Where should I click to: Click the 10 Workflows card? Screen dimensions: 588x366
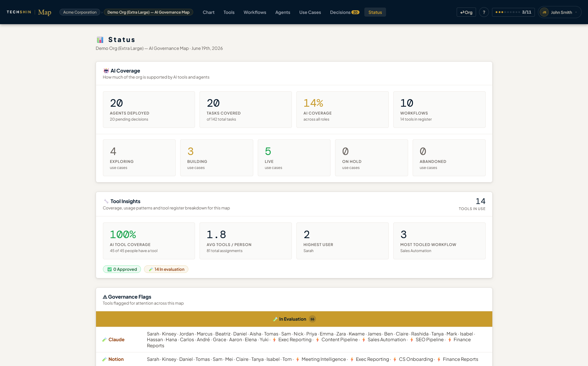(x=439, y=109)
